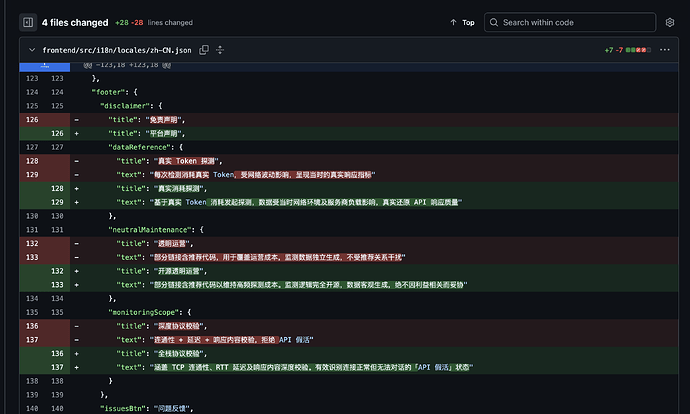Click the "disclaimer": { code line
This screenshot has height=414, width=690.
pyautogui.click(x=131, y=106)
